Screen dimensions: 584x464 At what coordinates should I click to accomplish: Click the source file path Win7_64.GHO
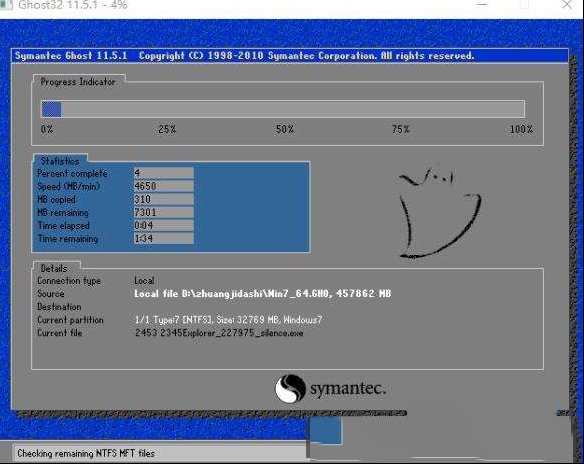pos(263,294)
